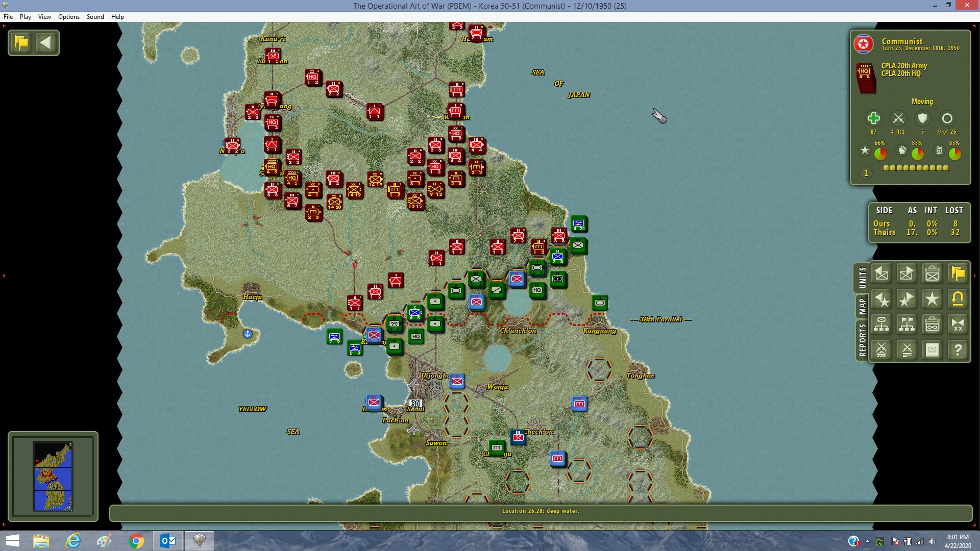The image size is (980, 551).
Task: Click the 'Ours' losses row label
Action: pyautogui.click(x=881, y=223)
